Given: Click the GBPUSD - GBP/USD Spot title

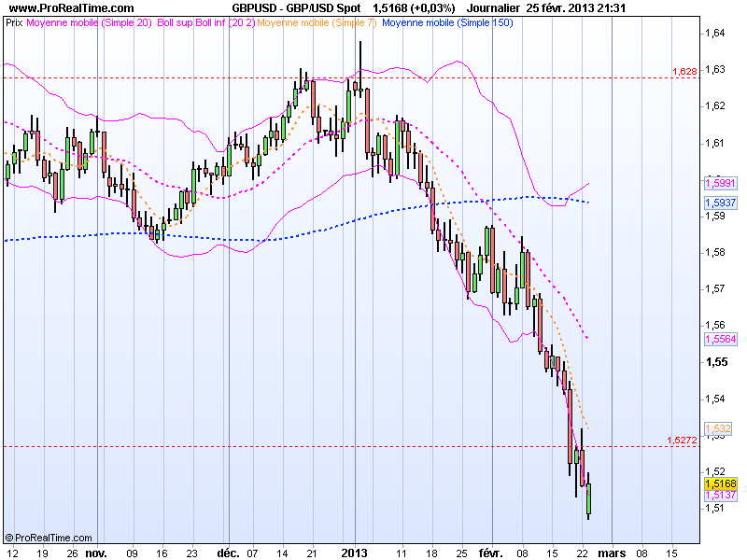Looking at the screenshot, I should coord(296,8).
